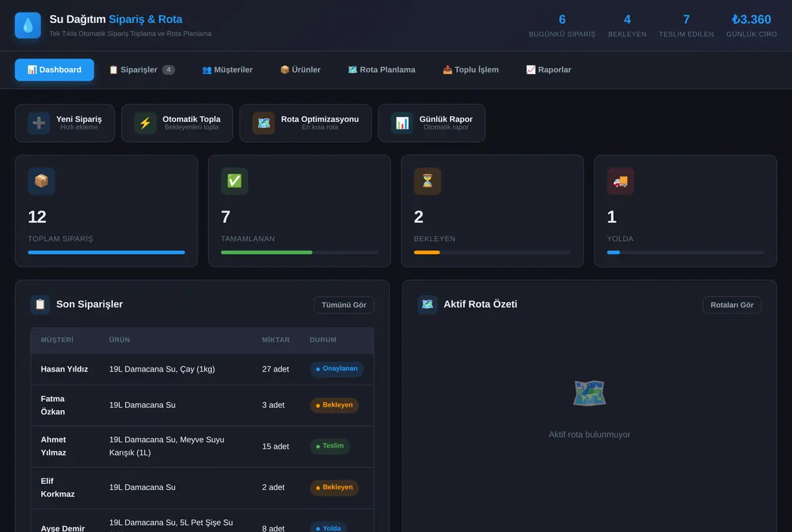The image size is (792, 532).
Task: Click the Müşteri column header
Action: pyautogui.click(x=57, y=340)
